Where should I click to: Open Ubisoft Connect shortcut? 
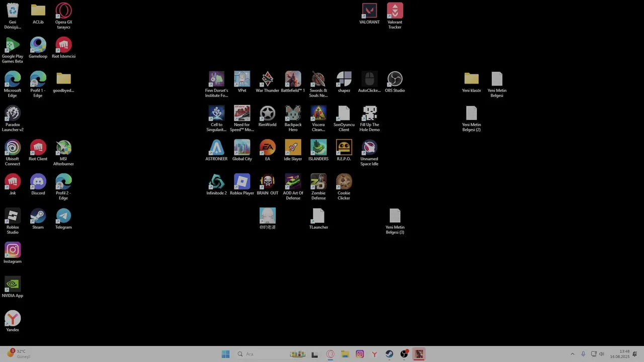pyautogui.click(x=13, y=148)
